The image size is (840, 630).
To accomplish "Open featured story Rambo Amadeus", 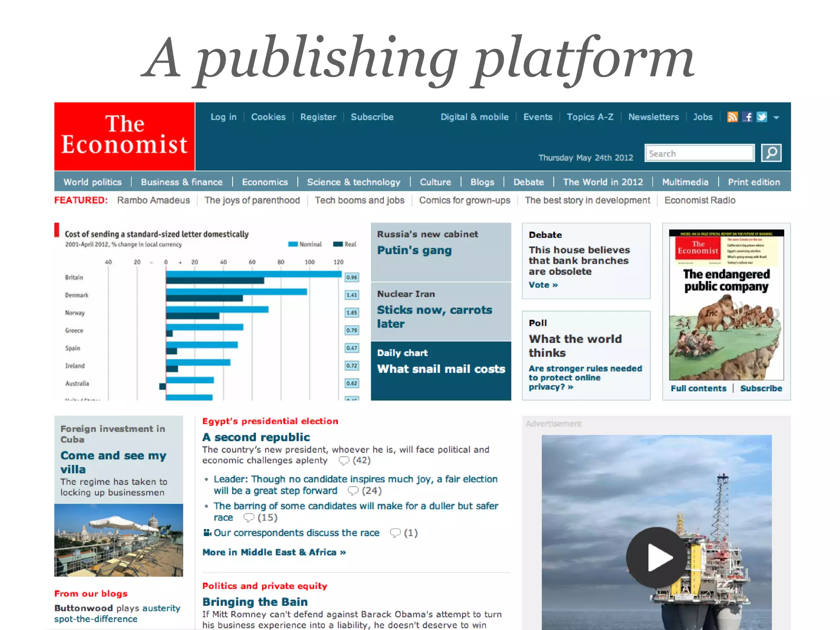I will 153,200.
